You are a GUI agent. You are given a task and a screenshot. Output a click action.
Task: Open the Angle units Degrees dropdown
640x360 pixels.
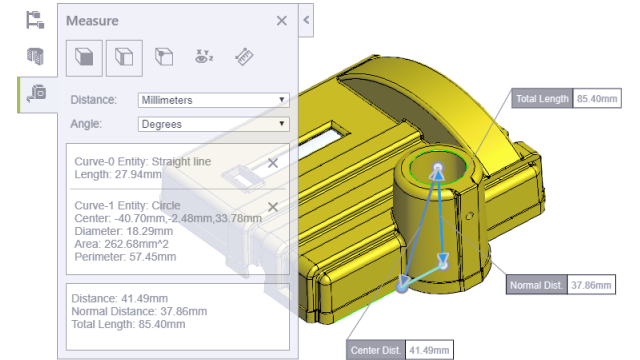[213, 124]
